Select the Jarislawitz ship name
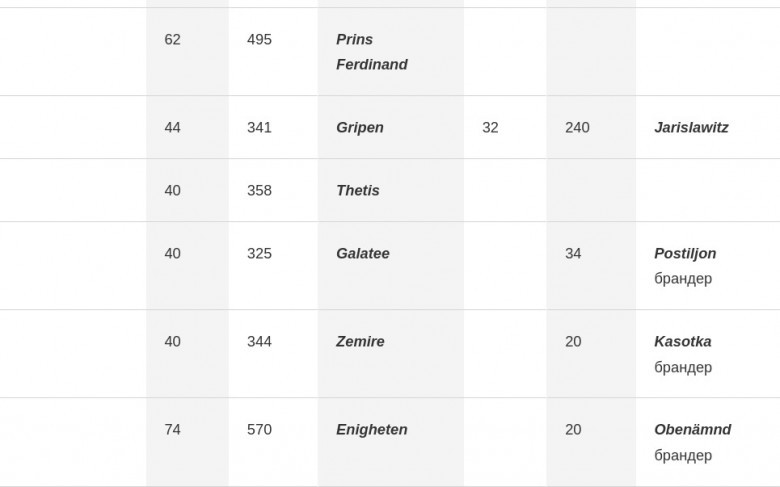 tap(691, 127)
